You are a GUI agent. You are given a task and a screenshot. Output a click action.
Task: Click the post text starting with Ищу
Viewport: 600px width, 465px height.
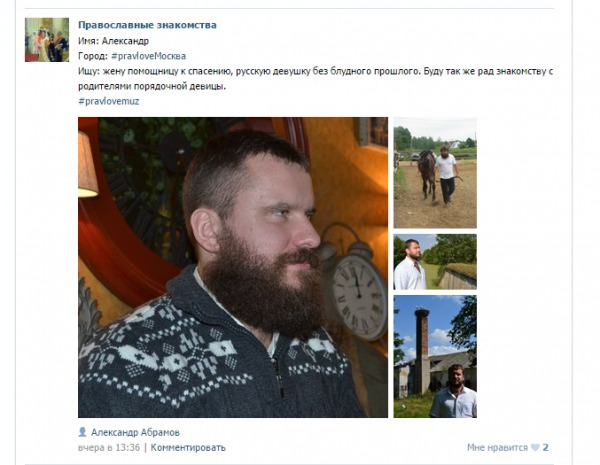316,78
